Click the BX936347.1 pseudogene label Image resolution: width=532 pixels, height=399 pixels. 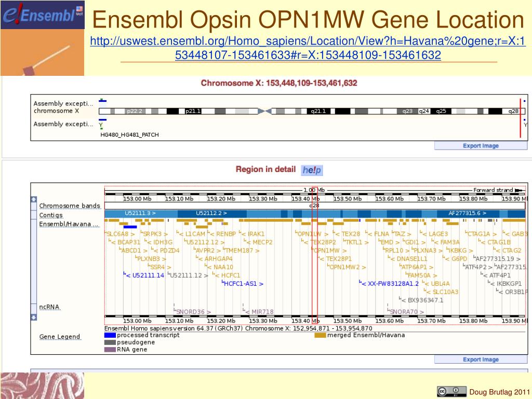[421, 300]
